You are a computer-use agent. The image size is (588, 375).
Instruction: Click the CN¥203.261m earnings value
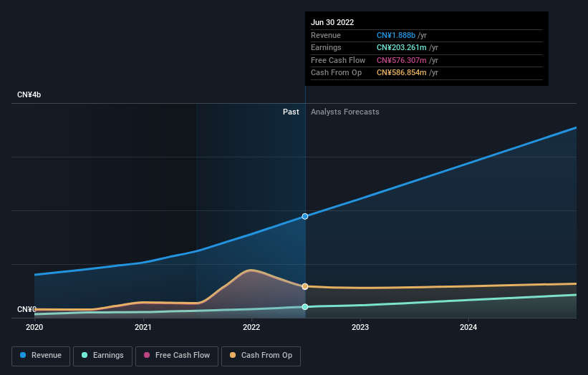[402, 47]
